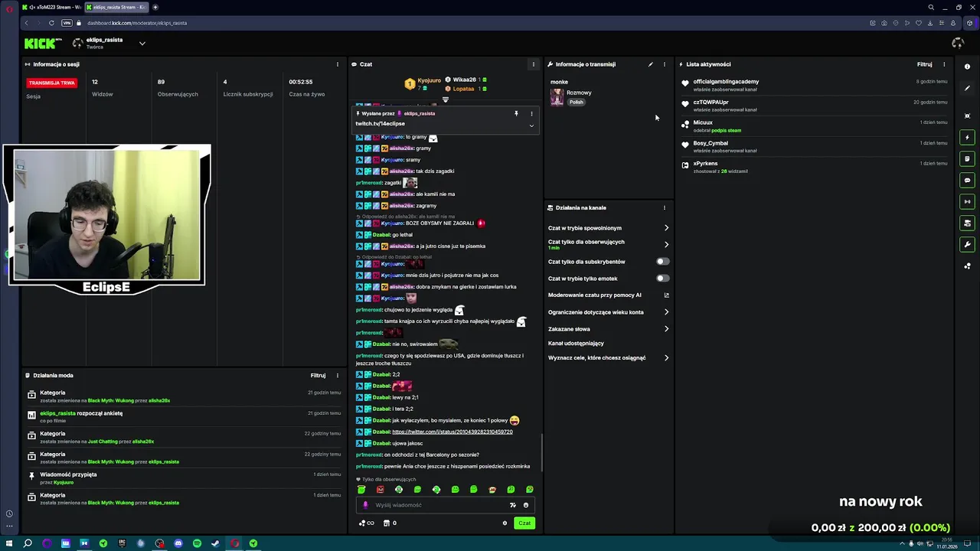Open options for the pinned message
The image size is (980, 551).
pos(531,113)
